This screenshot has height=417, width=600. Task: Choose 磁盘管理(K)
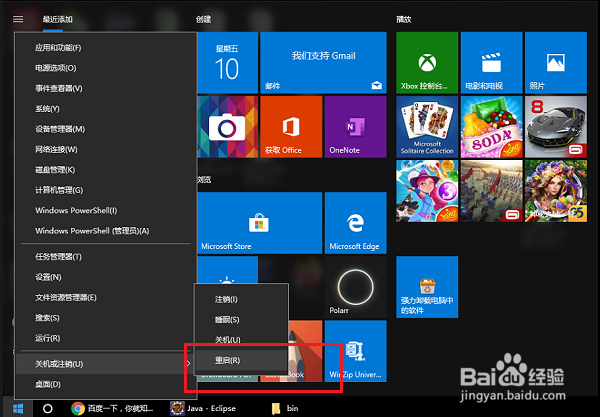tap(106, 169)
